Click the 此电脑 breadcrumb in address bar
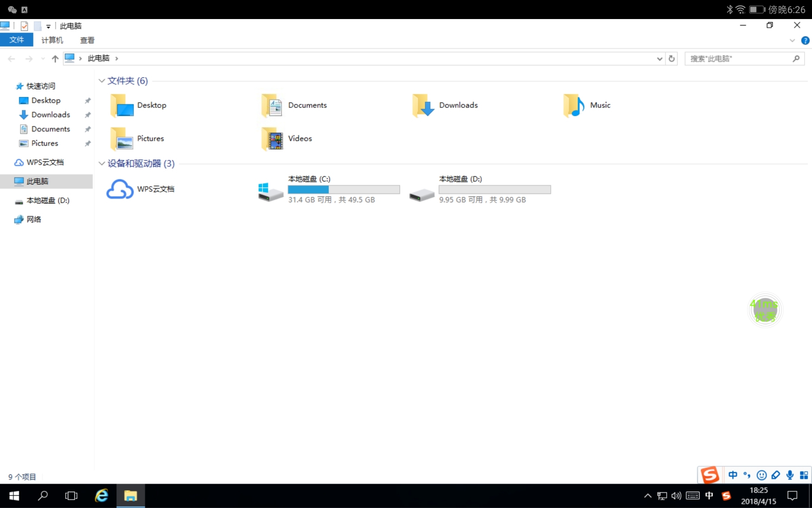Screen dimensions: 812x508 pyautogui.click(x=98, y=58)
